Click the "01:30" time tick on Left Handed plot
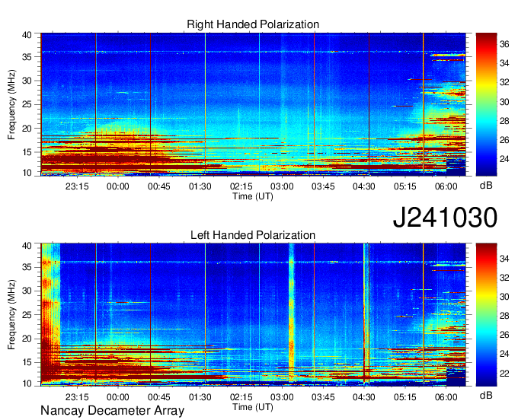 (x=200, y=397)
